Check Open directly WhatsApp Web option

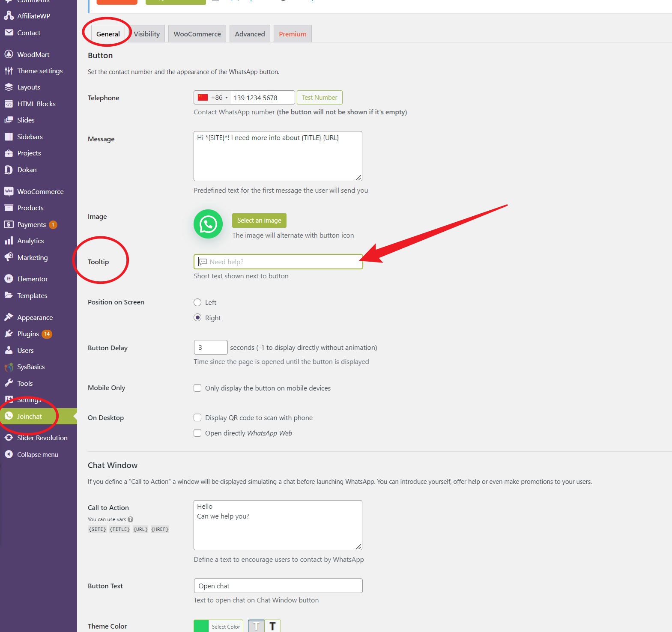[x=197, y=433]
